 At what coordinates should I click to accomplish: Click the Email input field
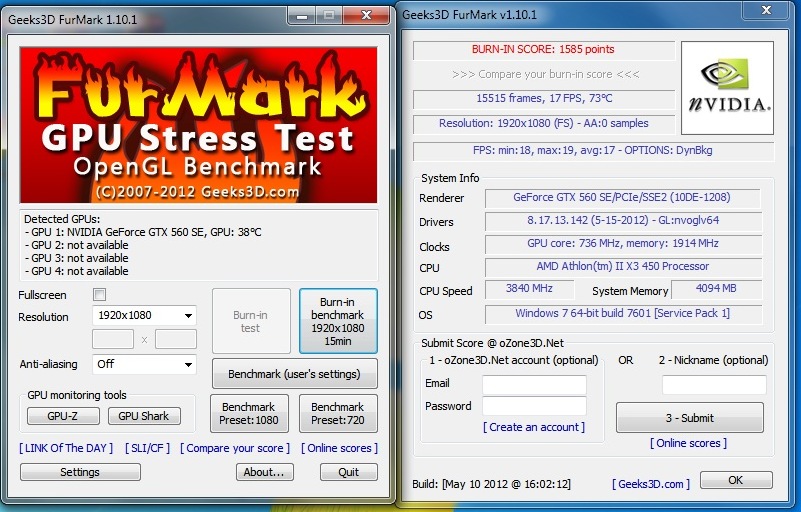pos(534,385)
